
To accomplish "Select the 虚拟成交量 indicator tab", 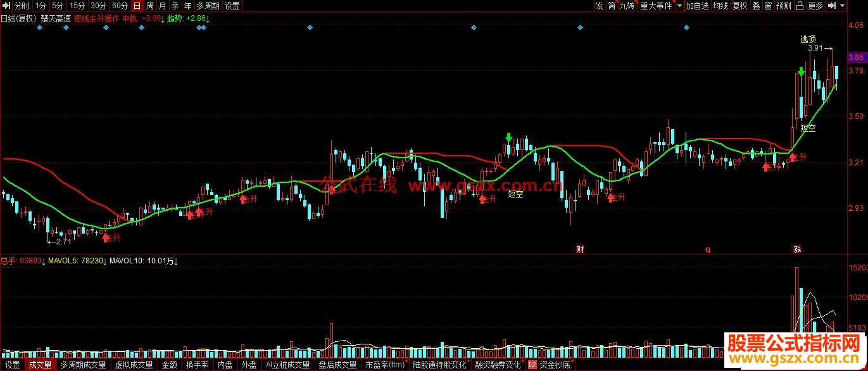I will [134, 365].
